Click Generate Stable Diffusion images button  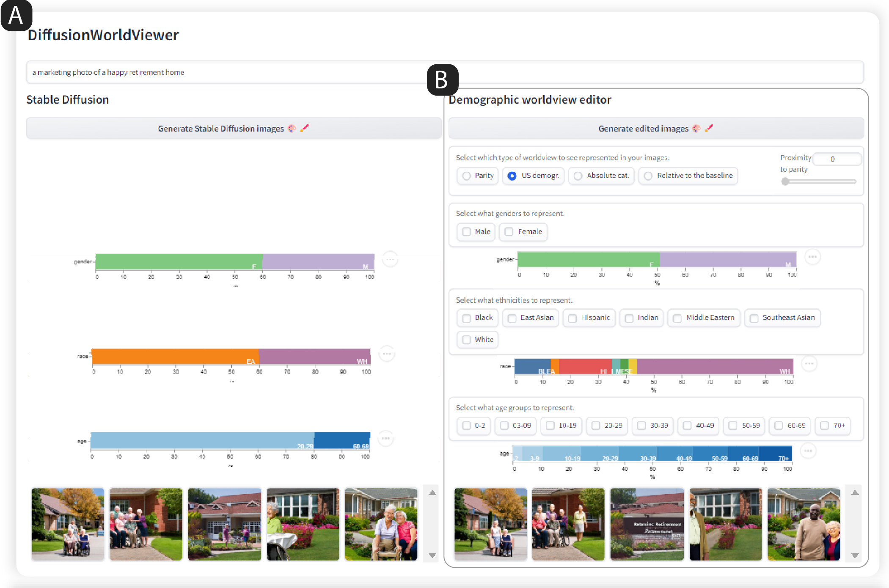pyautogui.click(x=234, y=129)
